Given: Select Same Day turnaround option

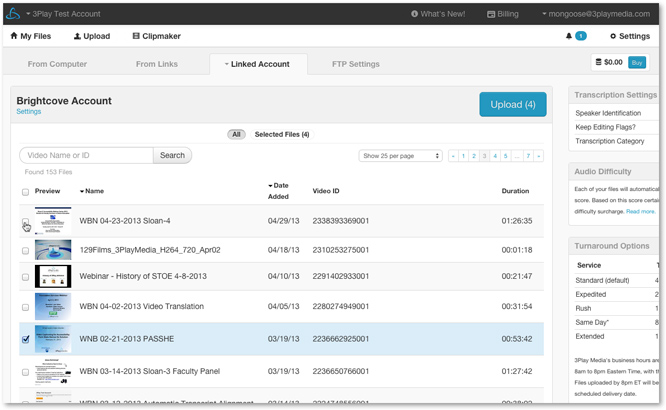Looking at the screenshot, I should (x=592, y=322).
